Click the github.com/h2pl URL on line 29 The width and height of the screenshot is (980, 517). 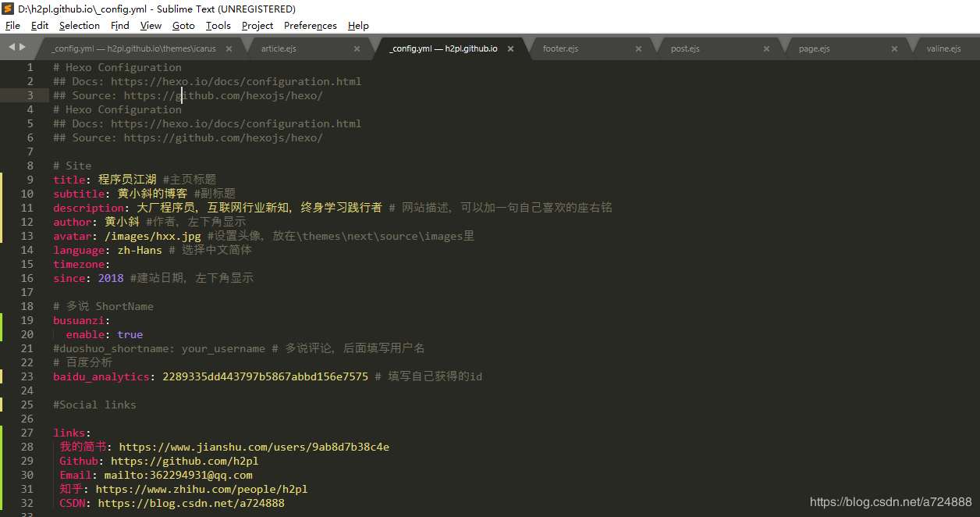(184, 461)
